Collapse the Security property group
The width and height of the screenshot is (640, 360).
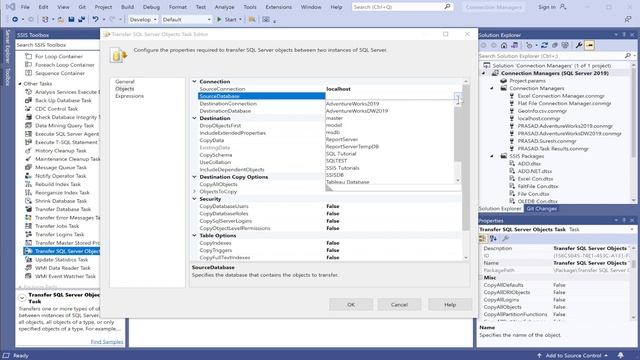pos(194,199)
